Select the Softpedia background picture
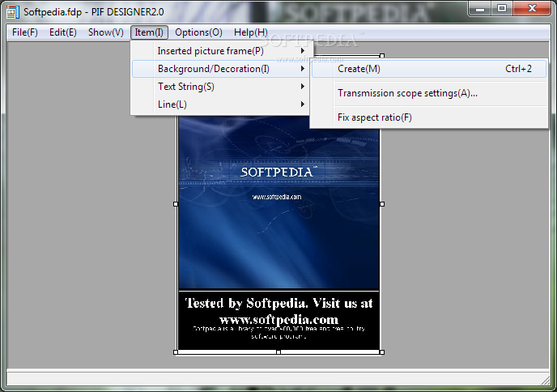 [x=278, y=202]
